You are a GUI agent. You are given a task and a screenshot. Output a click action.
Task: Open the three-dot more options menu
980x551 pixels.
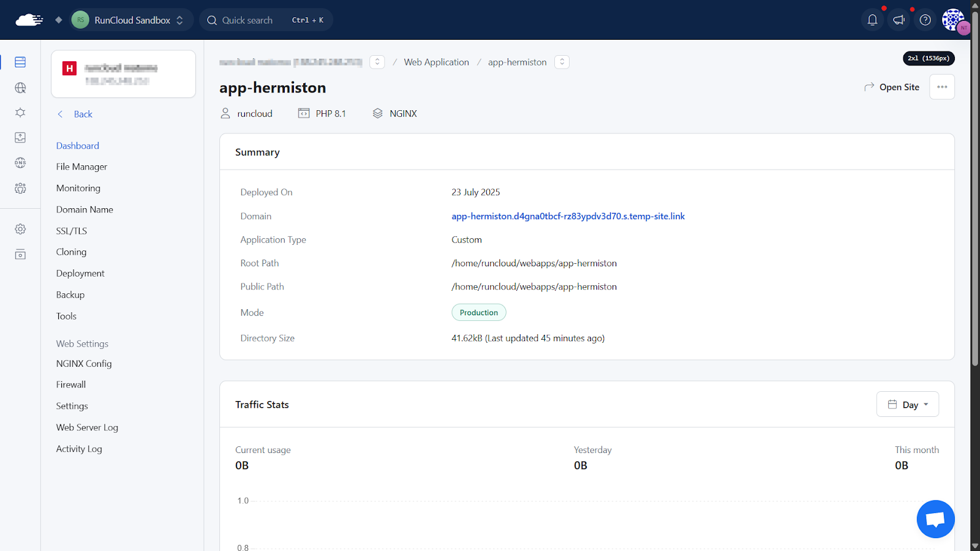tap(941, 87)
